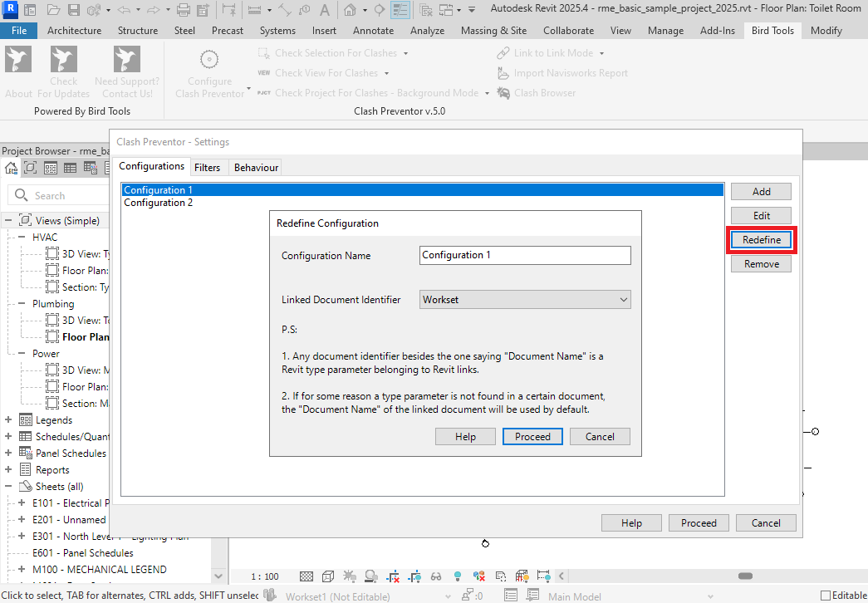Switch to the Behaviour tab
Screen dimensions: 868x603
click(x=256, y=168)
